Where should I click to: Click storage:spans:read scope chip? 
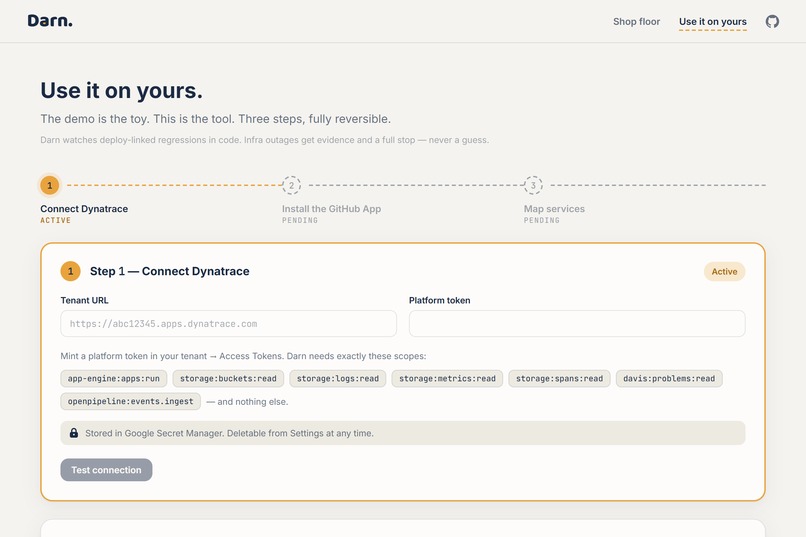click(559, 379)
